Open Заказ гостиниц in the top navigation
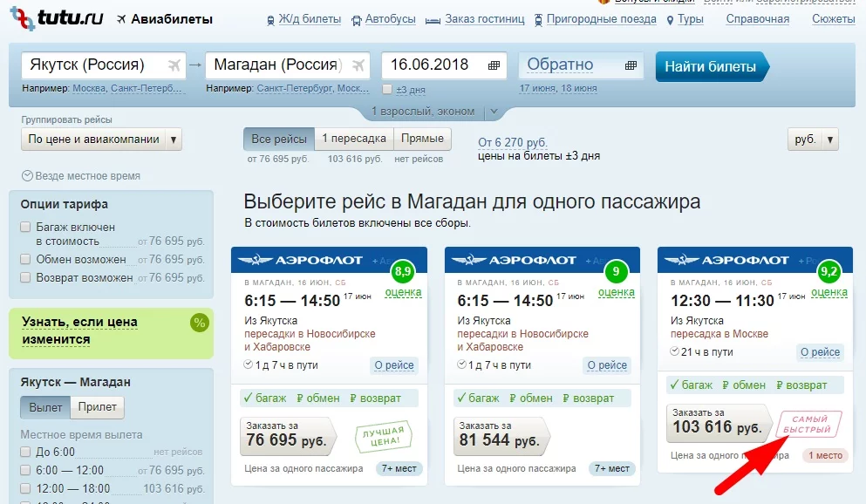This screenshot has height=504, width=866. (485, 19)
